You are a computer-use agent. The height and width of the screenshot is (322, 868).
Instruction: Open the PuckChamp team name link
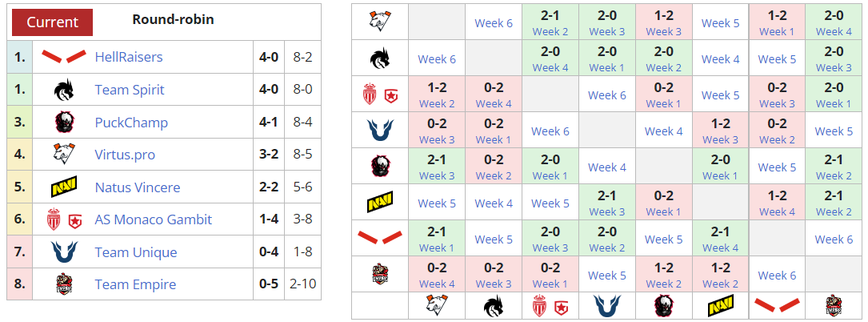[x=131, y=123]
